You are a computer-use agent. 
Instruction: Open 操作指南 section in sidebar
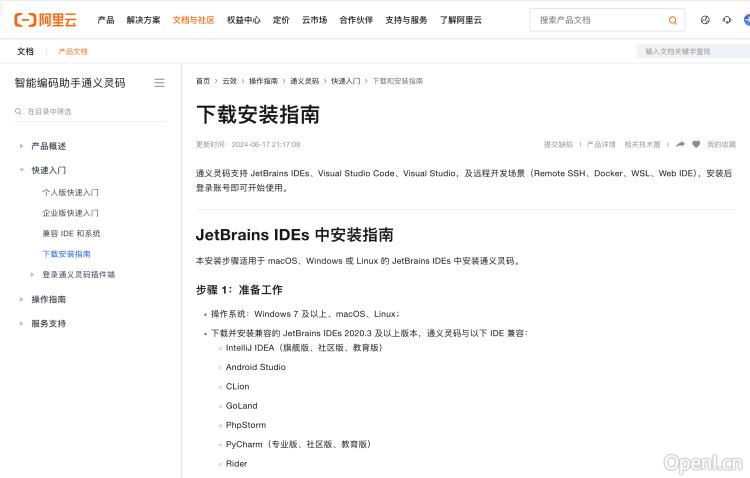pyautogui.click(x=49, y=299)
